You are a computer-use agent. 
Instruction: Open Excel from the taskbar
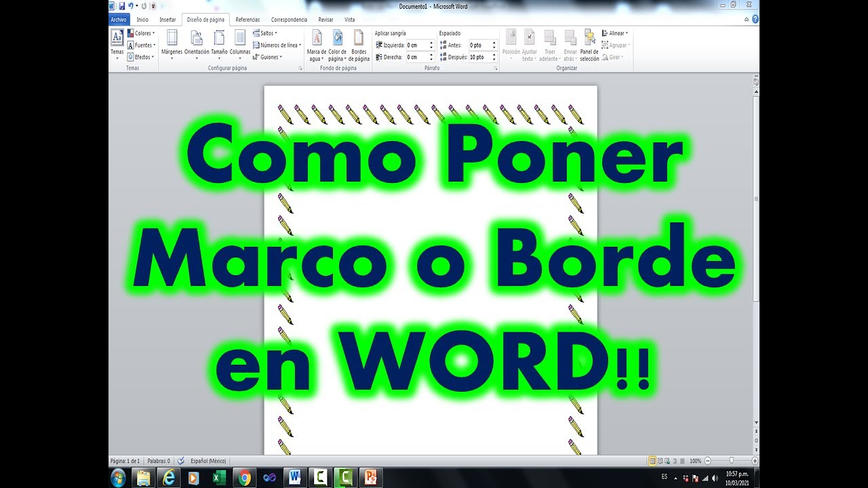point(219,477)
